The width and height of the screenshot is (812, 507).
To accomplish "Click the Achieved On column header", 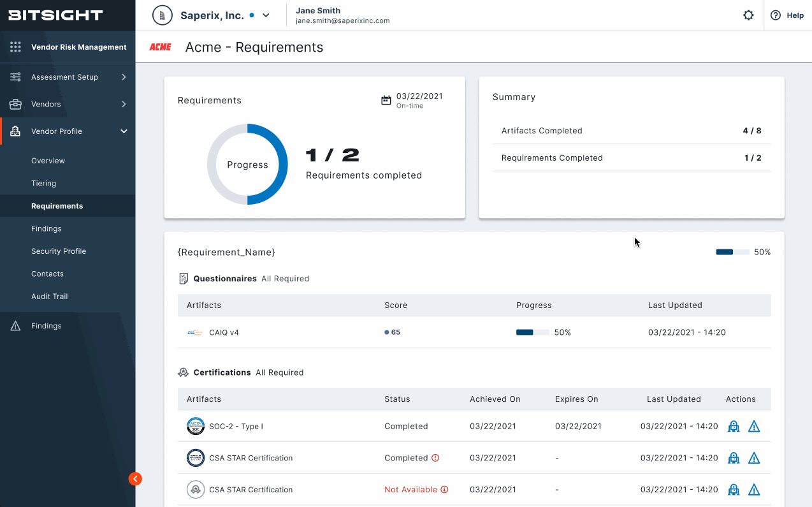I will (495, 399).
